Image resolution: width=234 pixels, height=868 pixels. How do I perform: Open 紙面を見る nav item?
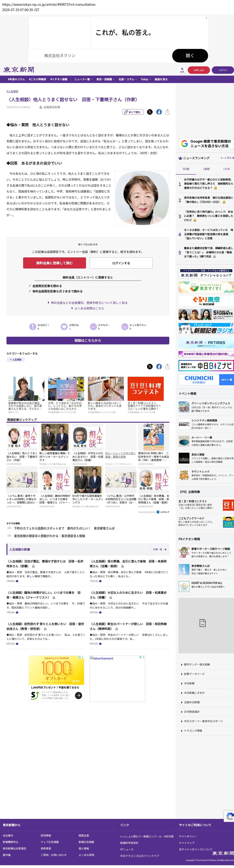coord(161,79)
